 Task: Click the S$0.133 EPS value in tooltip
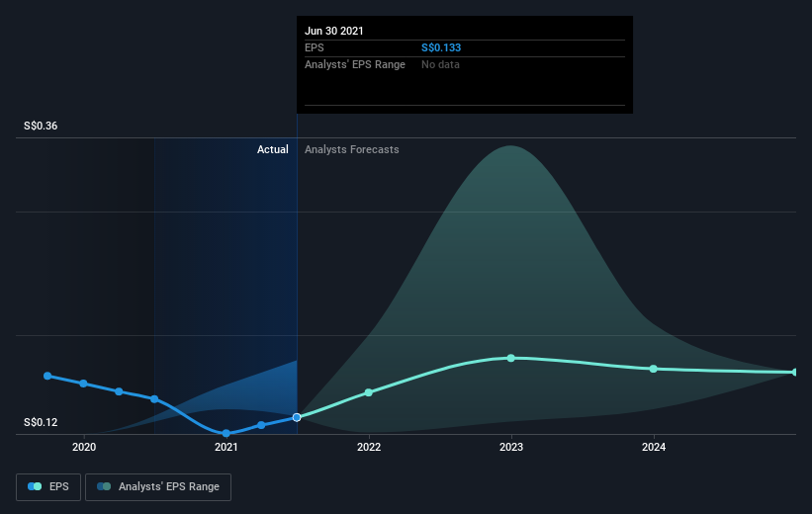coord(441,47)
